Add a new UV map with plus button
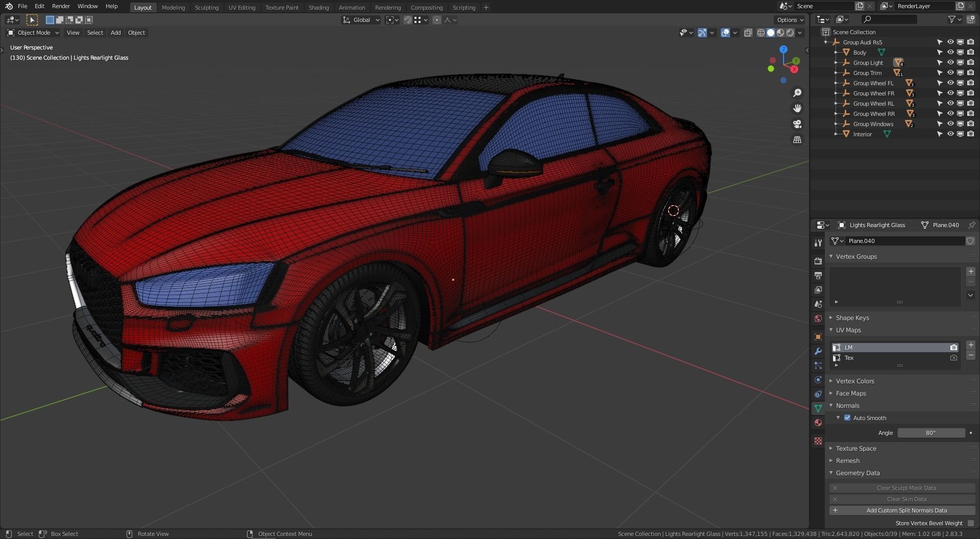Screen dimensions: 980x539 [970, 345]
